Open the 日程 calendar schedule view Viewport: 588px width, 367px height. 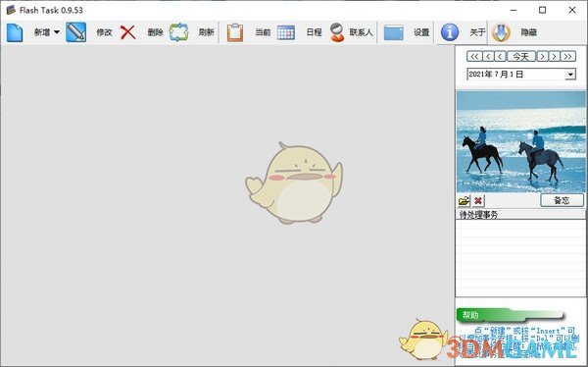[299, 32]
